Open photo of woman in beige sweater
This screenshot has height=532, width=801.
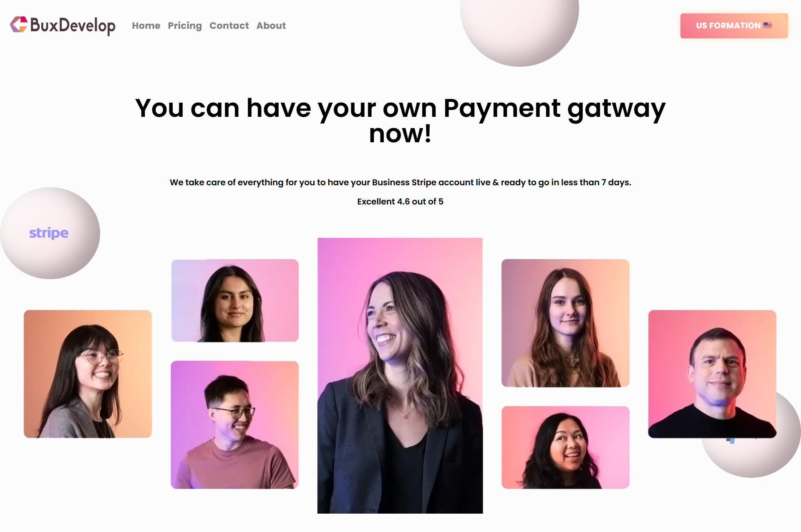tap(565, 323)
